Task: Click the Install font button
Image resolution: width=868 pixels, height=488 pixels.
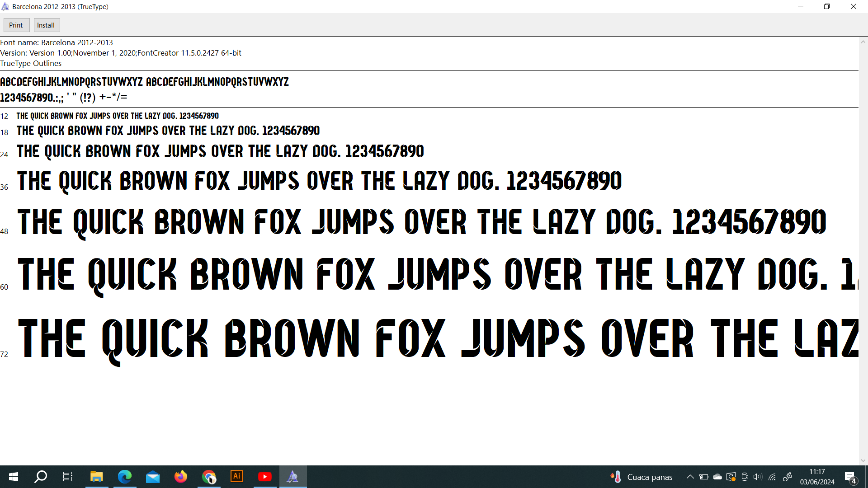Action: click(x=46, y=25)
